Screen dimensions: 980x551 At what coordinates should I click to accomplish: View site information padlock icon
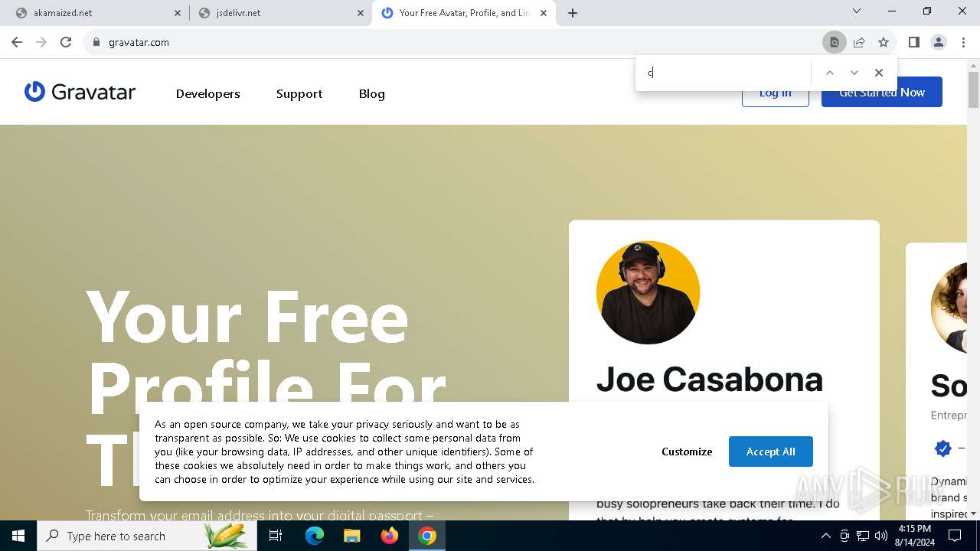(x=96, y=42)
